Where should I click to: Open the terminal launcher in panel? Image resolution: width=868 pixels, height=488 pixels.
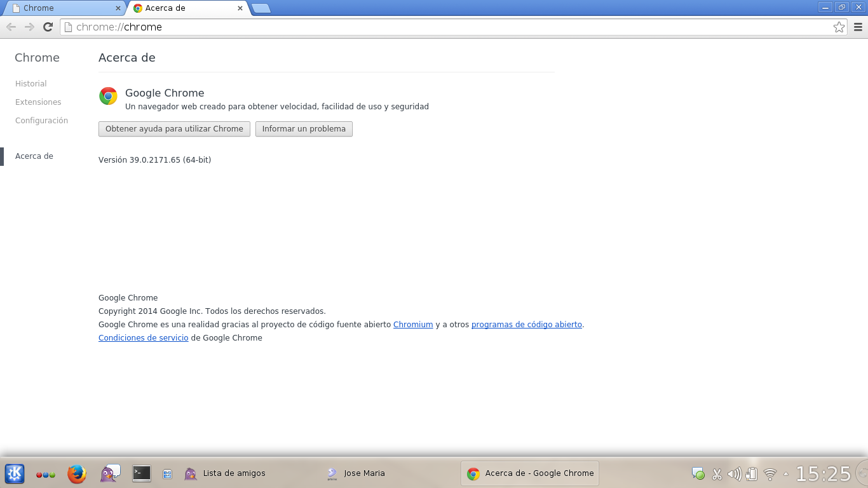pos(142,473)
